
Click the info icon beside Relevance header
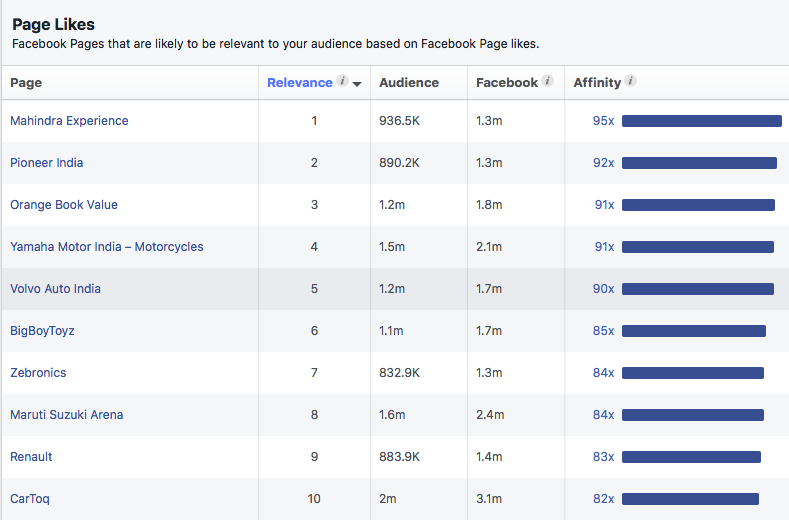coord(343,81)
